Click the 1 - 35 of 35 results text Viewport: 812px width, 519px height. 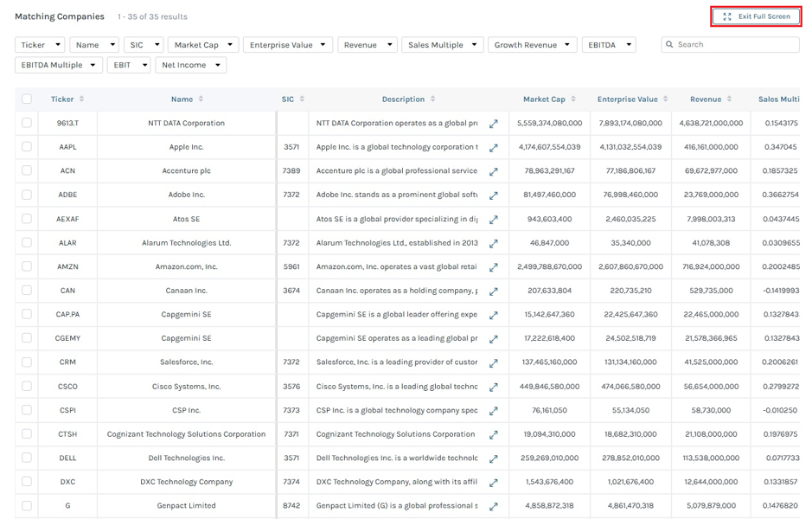pos(152,16)
